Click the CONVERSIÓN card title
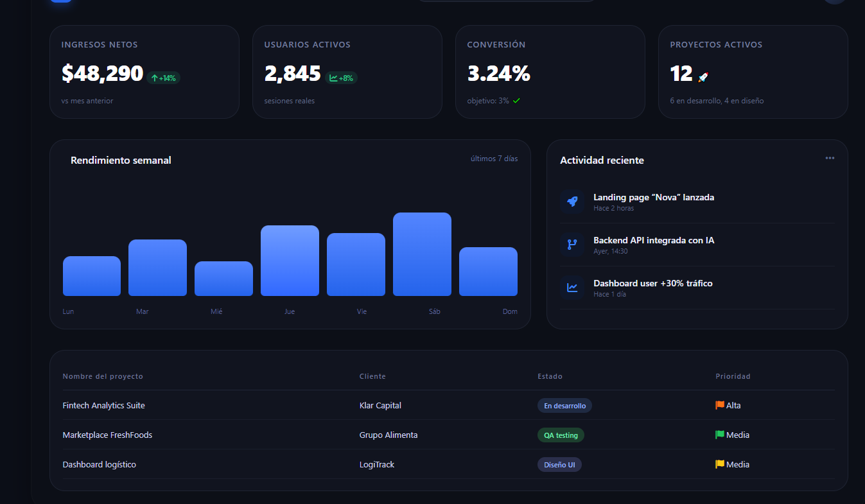Viewport: 865px width, 504px height. [496, 45]
